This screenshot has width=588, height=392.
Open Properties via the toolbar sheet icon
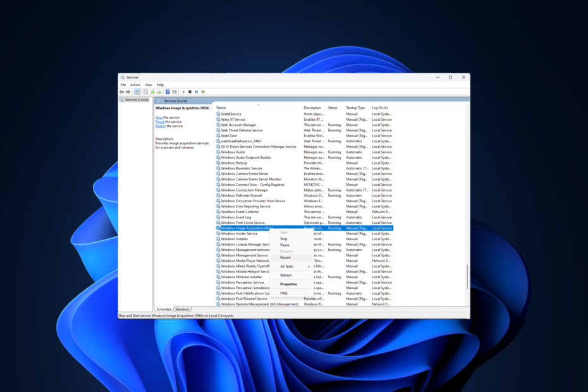145,92
